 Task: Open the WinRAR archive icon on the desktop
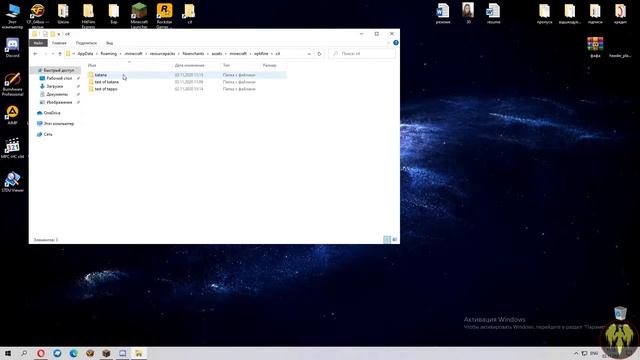click(595, 47)
